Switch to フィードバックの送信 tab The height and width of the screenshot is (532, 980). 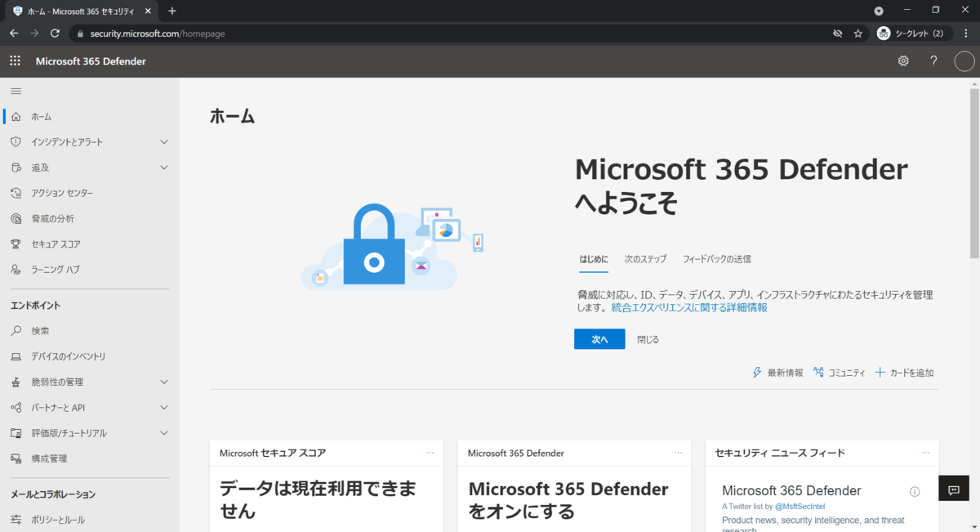point(717,259)
